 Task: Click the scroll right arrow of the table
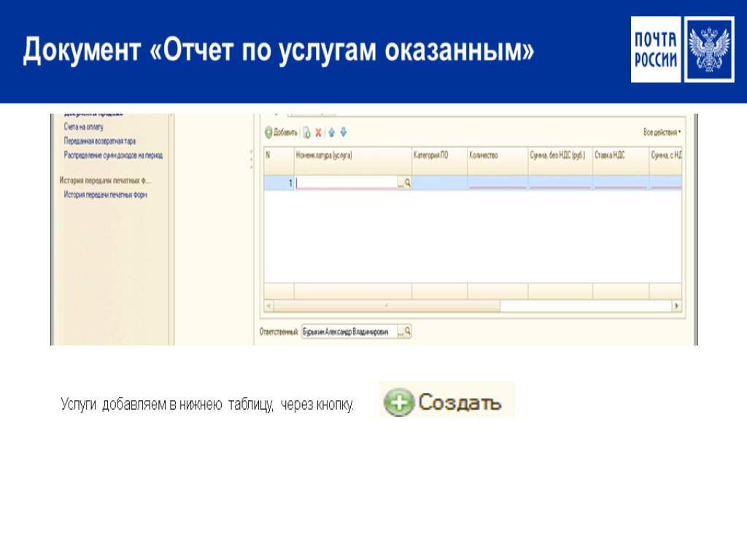[676, 306]
